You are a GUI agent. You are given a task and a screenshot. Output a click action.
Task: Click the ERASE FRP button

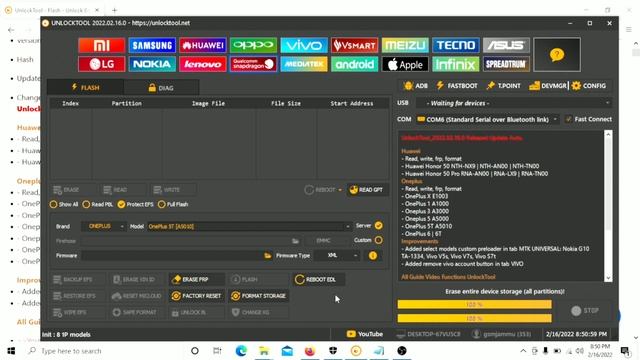[x=196, y=280]
